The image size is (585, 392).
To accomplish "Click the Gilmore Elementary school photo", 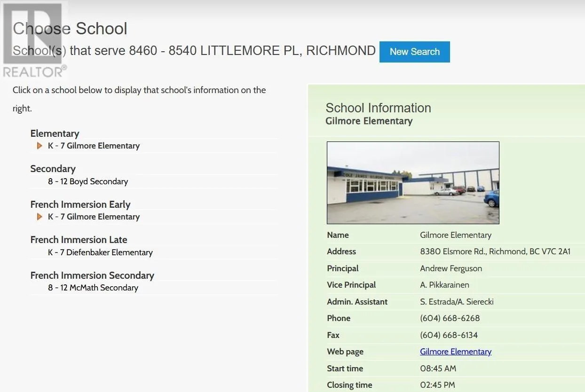I will tap(413, 183).
